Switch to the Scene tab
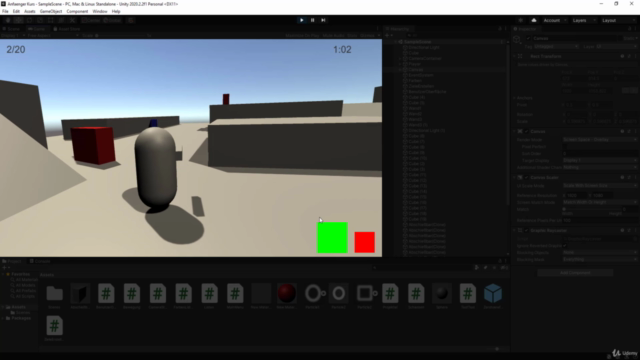The height and width of the screenshot is (360, 640). tap(11, 29)
